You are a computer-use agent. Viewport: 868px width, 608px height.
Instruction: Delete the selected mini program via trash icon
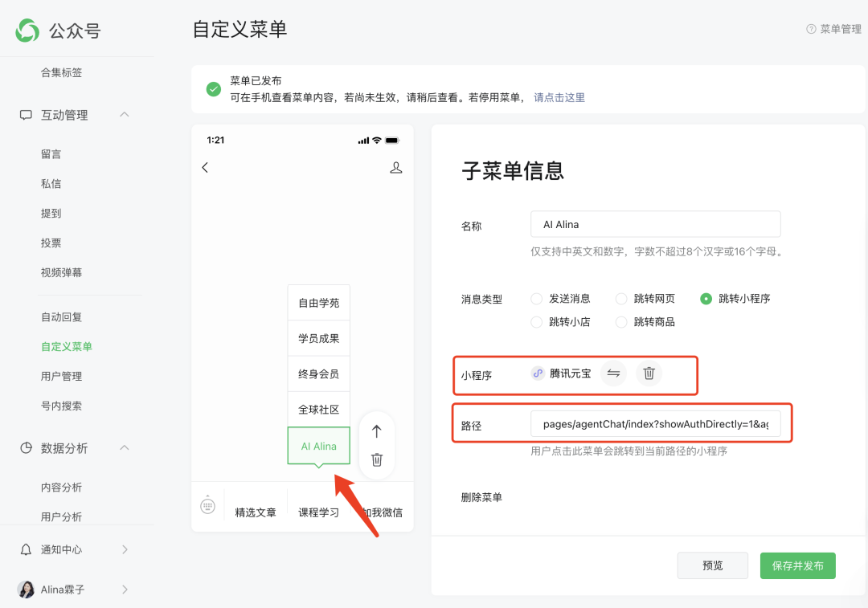(649, 373)
